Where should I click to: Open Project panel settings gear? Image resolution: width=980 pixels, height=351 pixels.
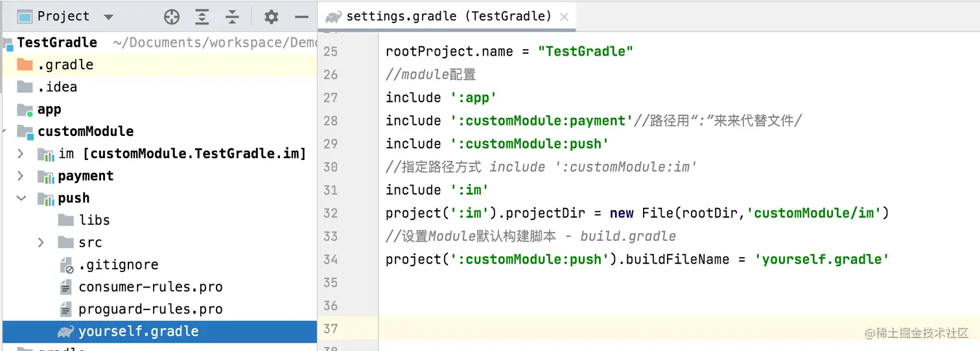click(272, 17)
